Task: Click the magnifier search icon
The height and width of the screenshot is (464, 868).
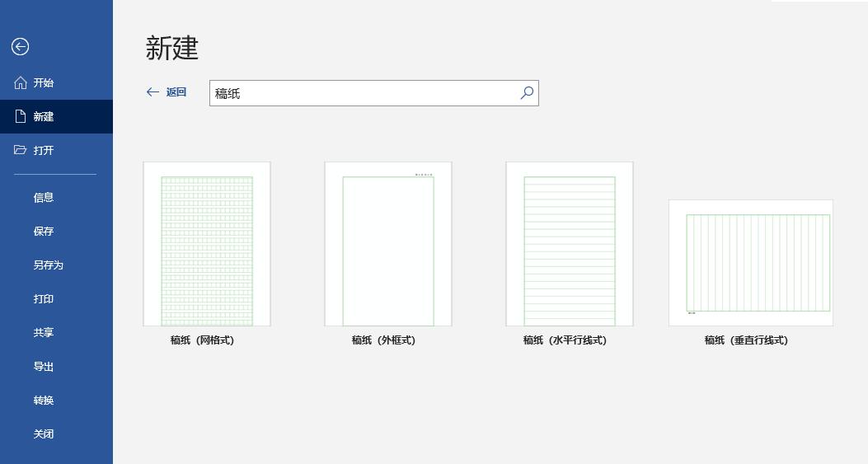Action: pos(527,92)
